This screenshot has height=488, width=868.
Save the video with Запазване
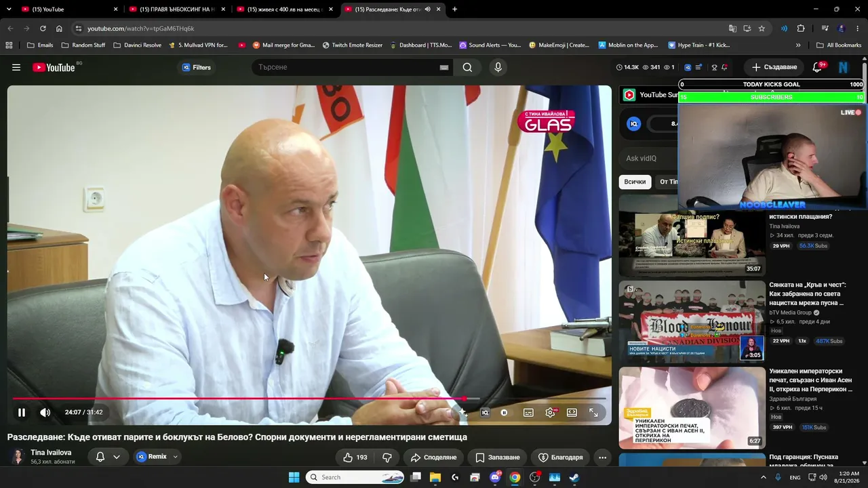[x=497, y=457]
